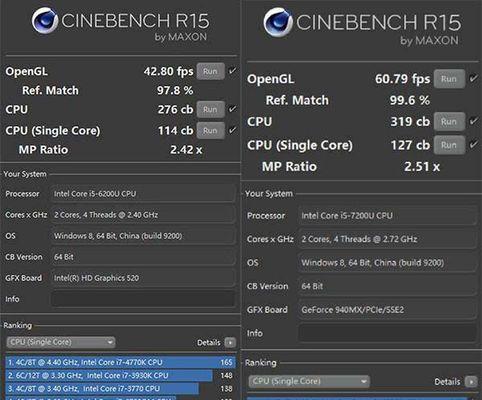Click the Info field in left window
This screenshot has width=482, height=400.
pyautogui.click(x=143, y=299)
